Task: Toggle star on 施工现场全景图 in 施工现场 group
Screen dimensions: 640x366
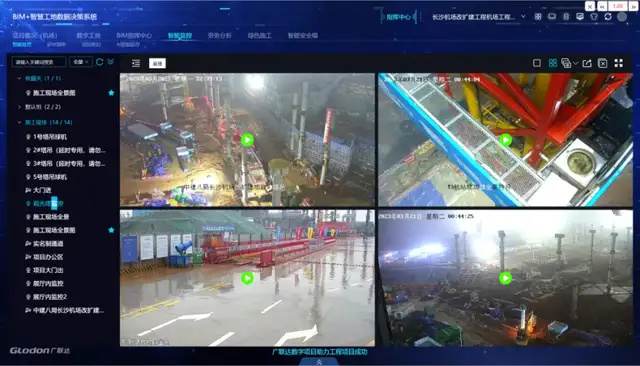Action: point(111,230)
